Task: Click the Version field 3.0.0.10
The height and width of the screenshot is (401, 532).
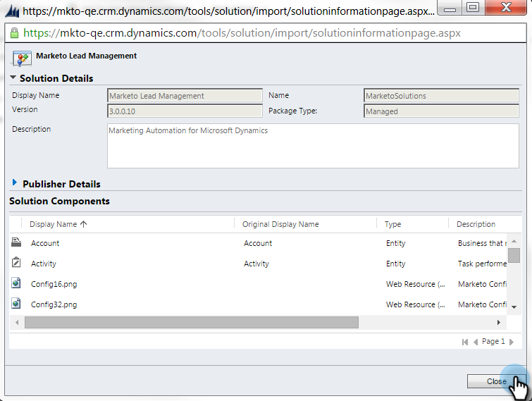Action: coord(185,111)
